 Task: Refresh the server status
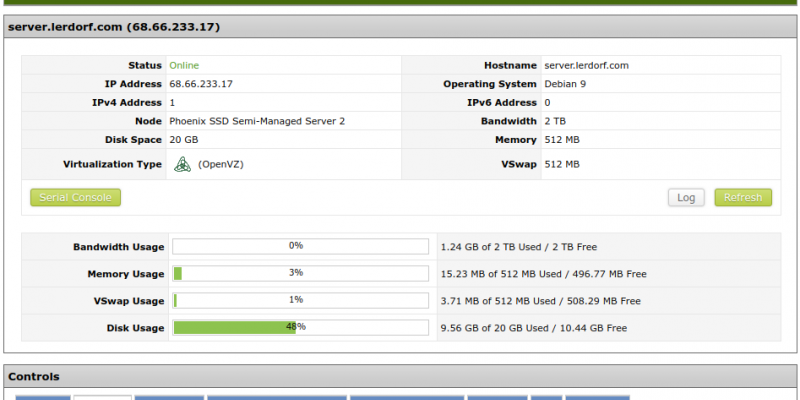pos(743,197)
